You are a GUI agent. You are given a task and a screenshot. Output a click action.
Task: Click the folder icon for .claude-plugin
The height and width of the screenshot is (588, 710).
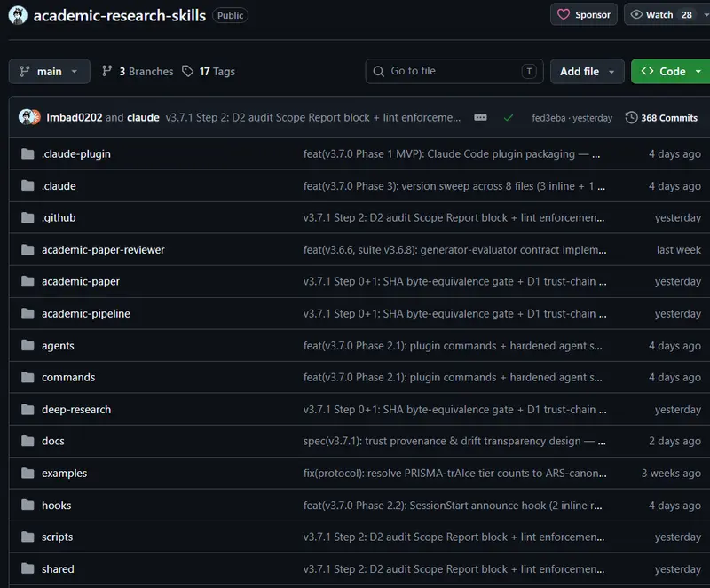(x=28, y=154)
